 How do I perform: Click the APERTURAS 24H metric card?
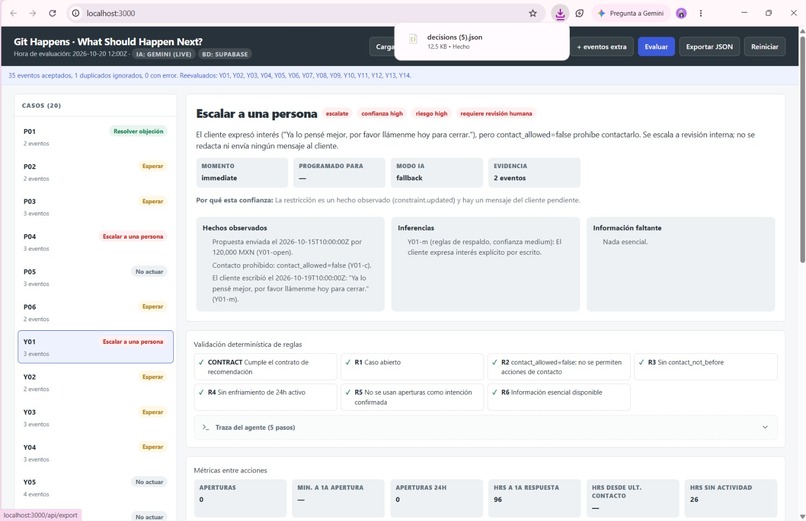(x=436, y=498)
